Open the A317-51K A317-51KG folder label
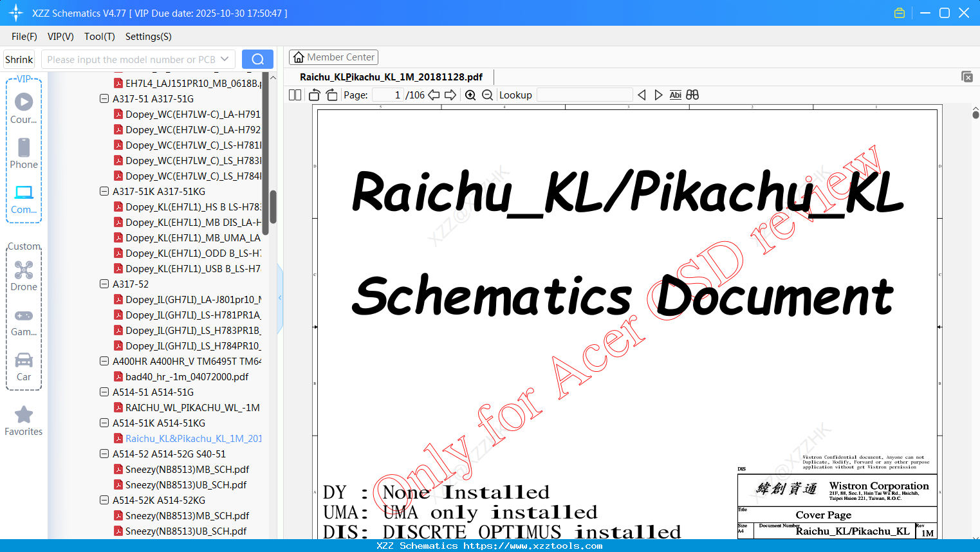Screen dimensions: 980x552 pyautogui.click(x=159, y=192)
